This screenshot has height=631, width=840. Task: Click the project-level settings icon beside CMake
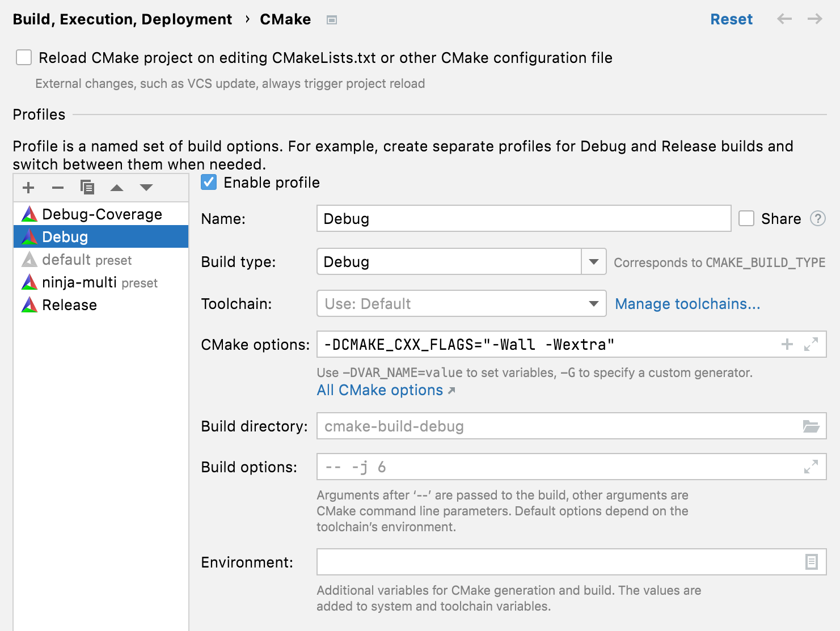[332, 20]
